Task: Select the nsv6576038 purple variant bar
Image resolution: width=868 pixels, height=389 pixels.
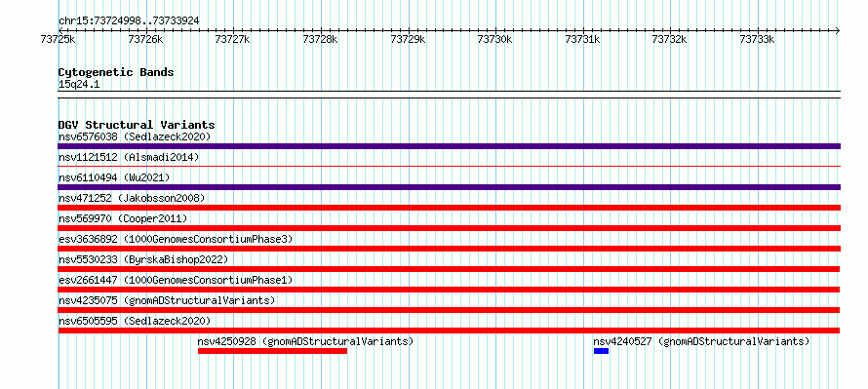Action: [x=449, y=146]
